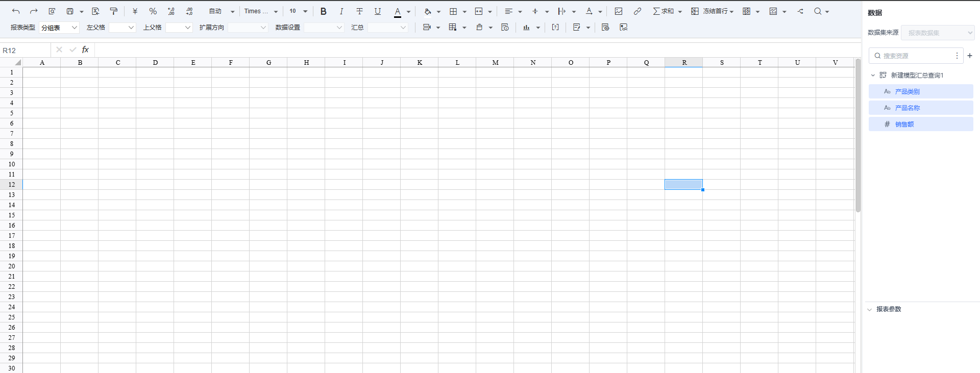Click the redo arrow icon
980x373 pixels.
coord(34,11)
